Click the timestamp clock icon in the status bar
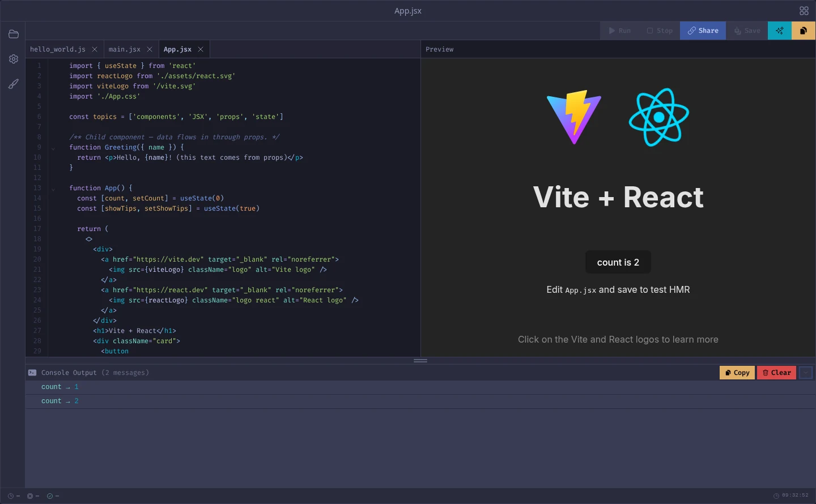The width and height of the screenshot is (816, 504). (x=776, y=496)
